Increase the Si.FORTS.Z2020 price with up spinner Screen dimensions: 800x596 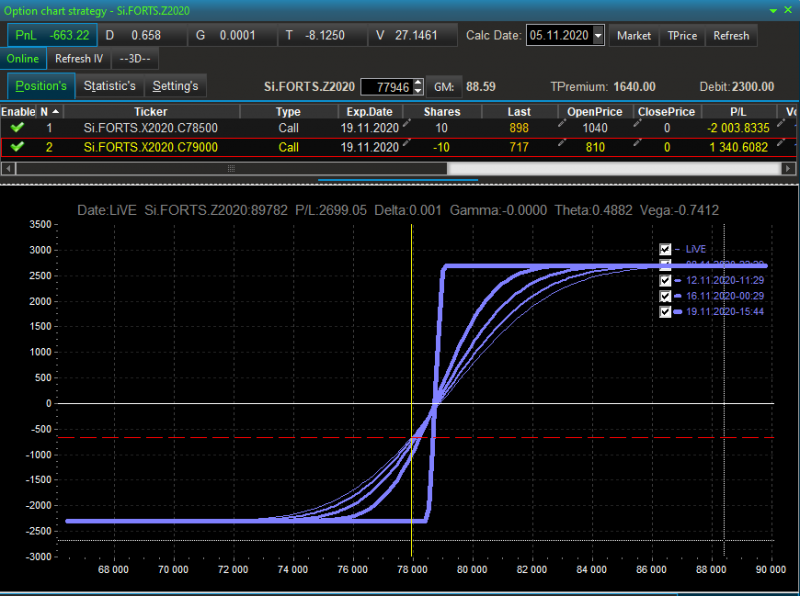(x=418, y=83)
